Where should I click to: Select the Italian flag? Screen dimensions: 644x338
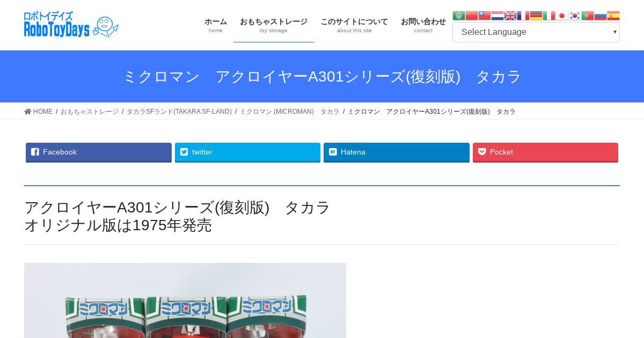pos(549,16)
